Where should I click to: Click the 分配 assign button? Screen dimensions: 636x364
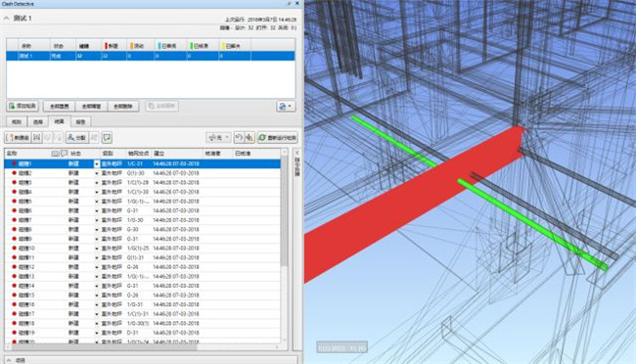pyautogui.click(x=77, y=138)
